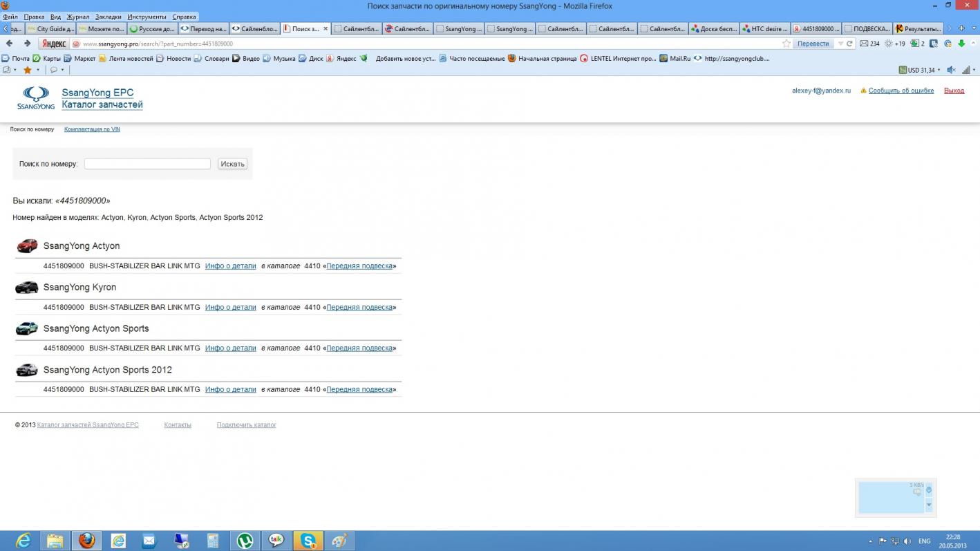The width and height of the screenshot is (980, 551).
Task: Click the red SsangYong Actyon car thumbnail
Action: tap(27, 245)
